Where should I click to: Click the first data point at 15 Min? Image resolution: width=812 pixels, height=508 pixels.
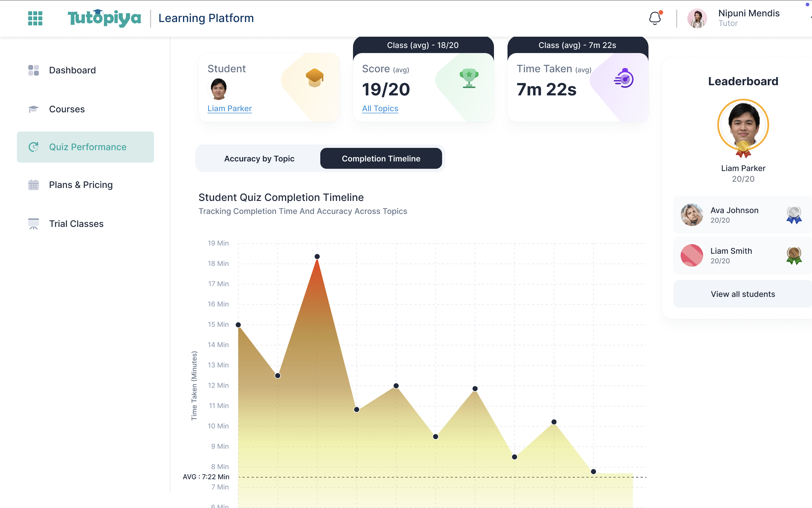pos(238,325)
